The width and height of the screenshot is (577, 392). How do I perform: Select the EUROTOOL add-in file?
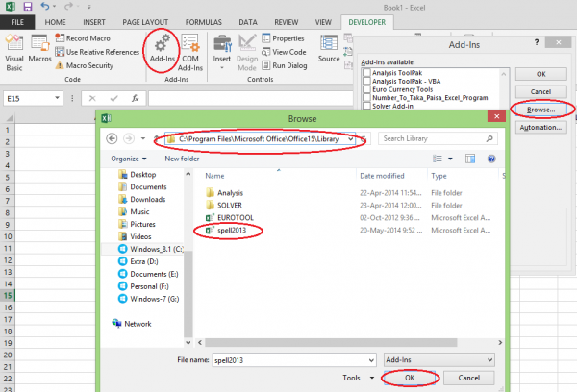pyautogui.click(x=230, y=218)
